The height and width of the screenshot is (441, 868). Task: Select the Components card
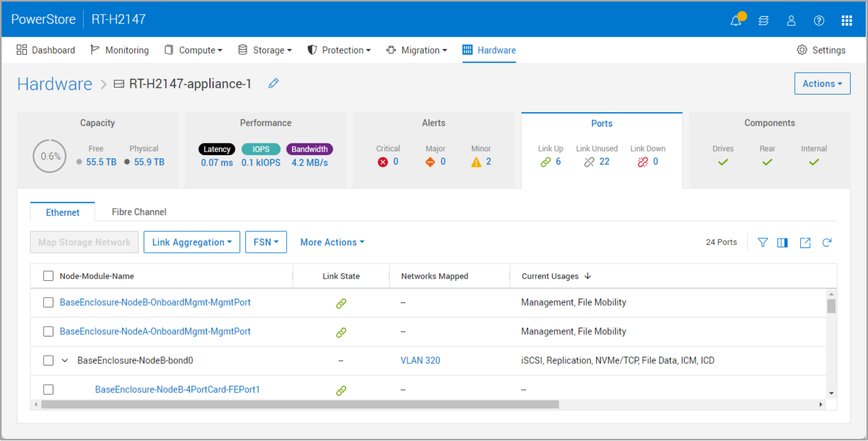[770, 150]
